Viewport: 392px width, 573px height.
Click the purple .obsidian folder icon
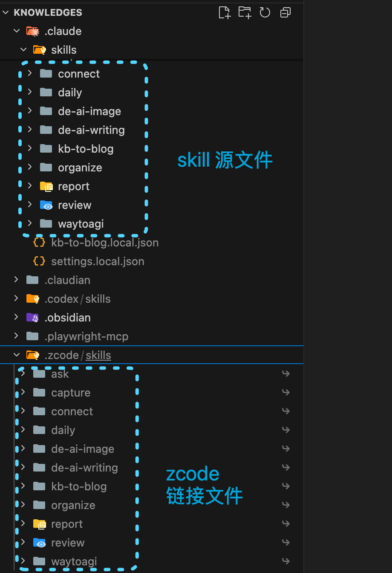click(x=32, y=317)
